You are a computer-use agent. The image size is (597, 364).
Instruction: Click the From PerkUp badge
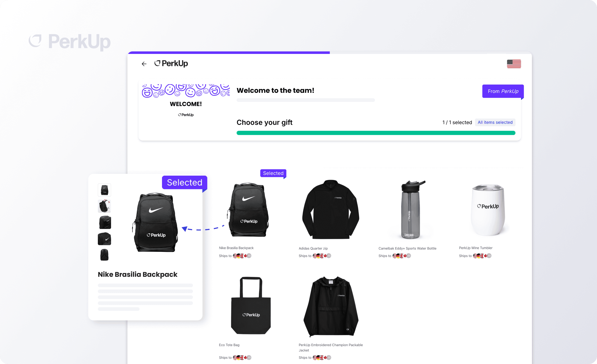503,91
